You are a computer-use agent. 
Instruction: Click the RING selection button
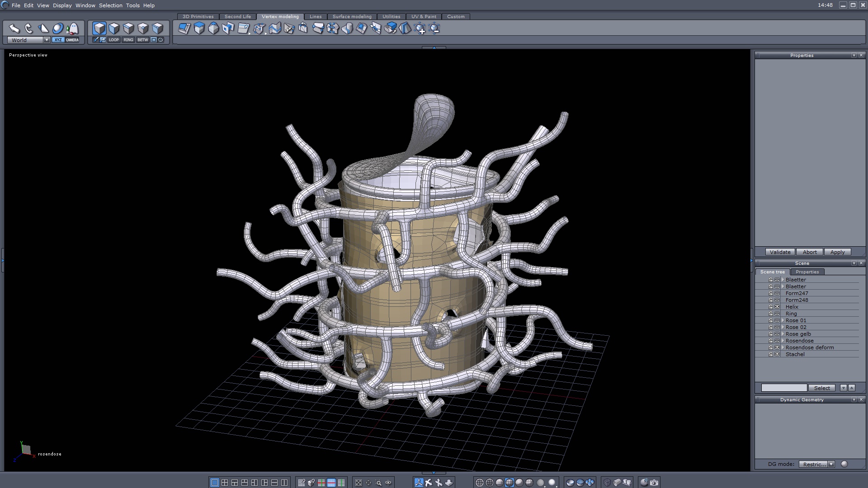pyautogui.click(x=128, y=40)
